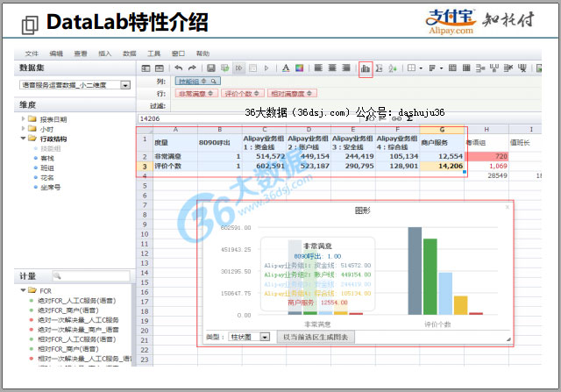
Task: Toggle sort on the 相对满意度 row pill
Action: coord(309,94)
